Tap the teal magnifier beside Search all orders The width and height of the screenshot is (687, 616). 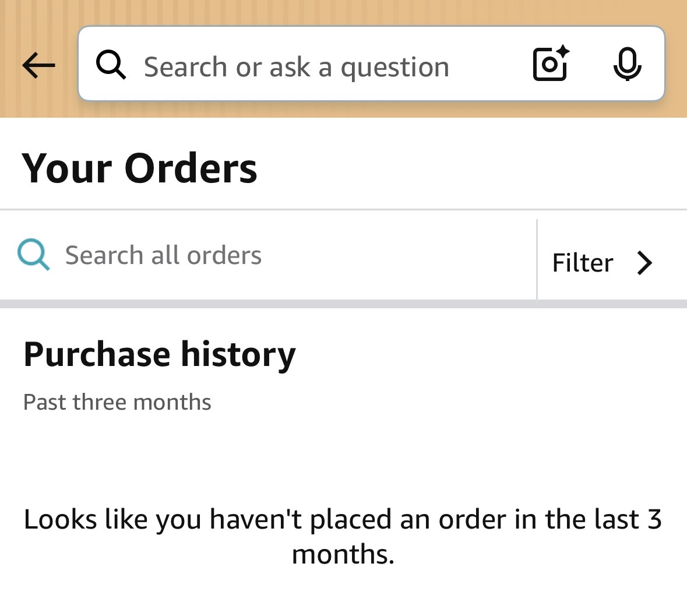33,255
